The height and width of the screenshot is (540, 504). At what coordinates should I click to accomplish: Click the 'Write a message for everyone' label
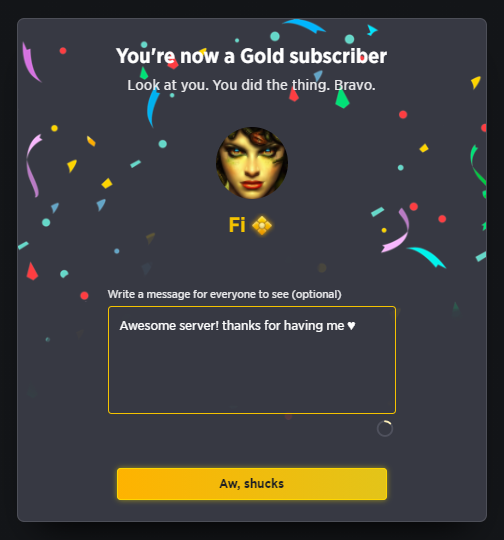click(225, 294)
